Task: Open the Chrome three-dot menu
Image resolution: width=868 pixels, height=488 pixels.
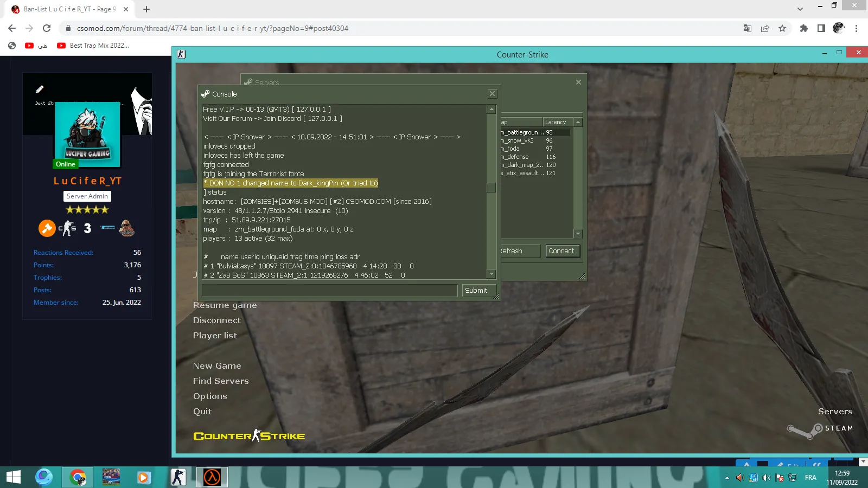Action: [857, 28]
